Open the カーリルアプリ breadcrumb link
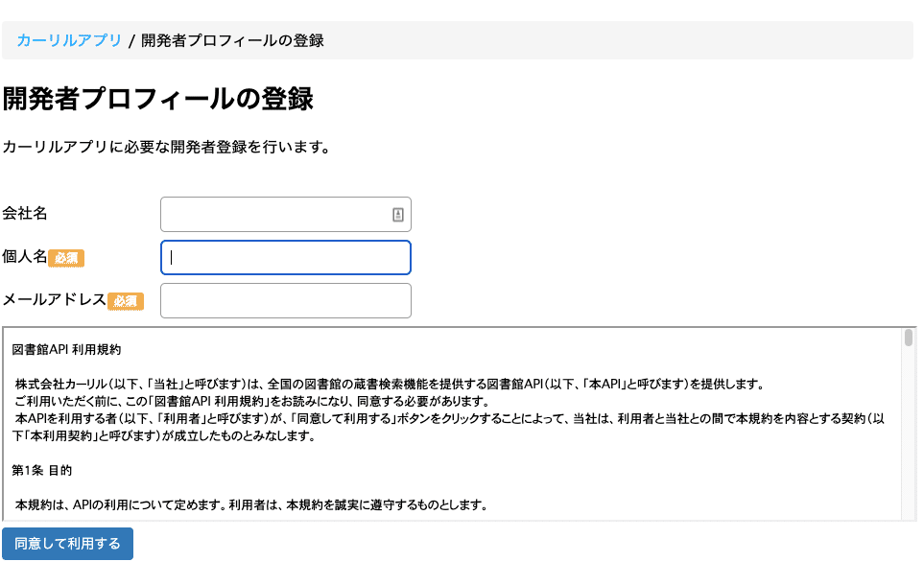The height and width of the screenshot is (585, 924). click(69, 40)
